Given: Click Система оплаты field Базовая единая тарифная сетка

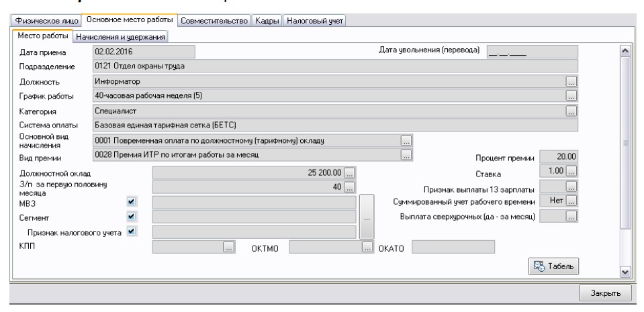Looking at the screenshot, I should 335,125.
